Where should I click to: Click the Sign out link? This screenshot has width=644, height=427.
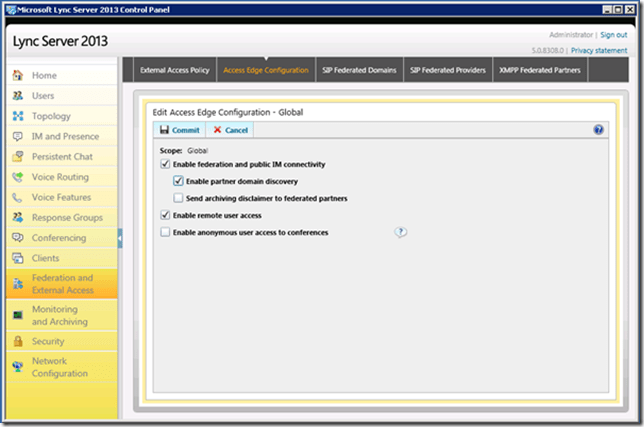pos(614,35)
